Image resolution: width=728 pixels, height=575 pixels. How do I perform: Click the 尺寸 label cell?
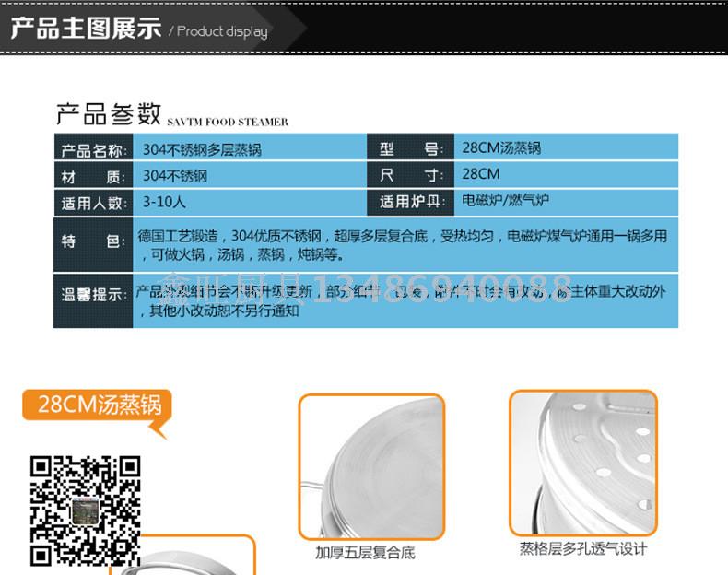411,175
